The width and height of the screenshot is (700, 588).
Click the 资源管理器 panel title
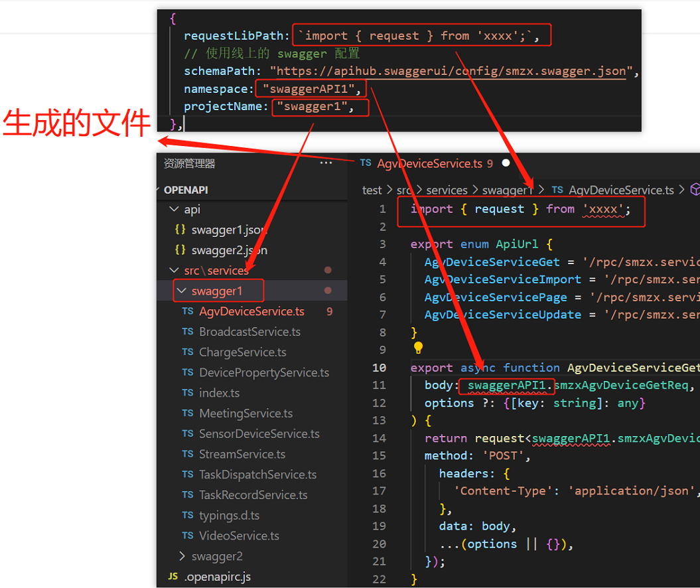click(x=189, y=163)
